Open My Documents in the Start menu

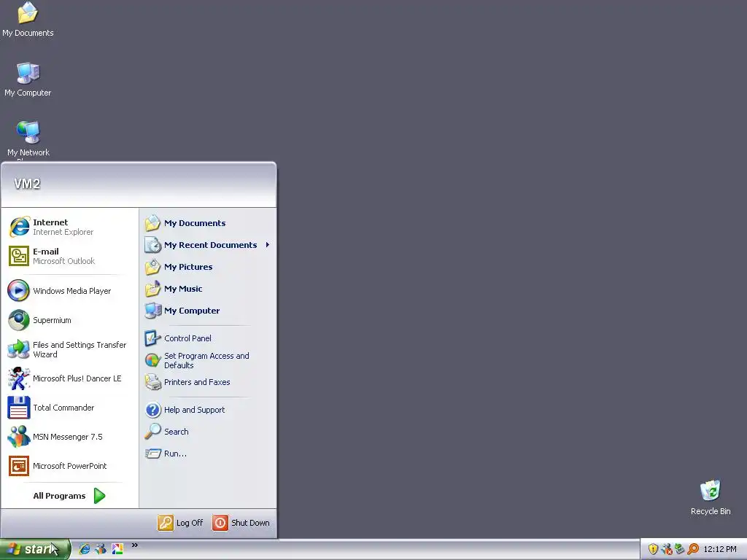208,223
